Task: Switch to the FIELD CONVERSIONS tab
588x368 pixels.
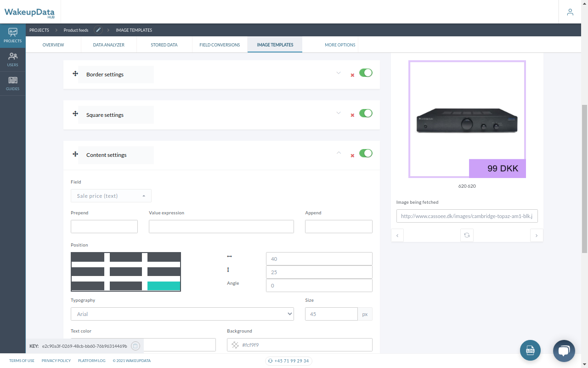Action: 220,45
